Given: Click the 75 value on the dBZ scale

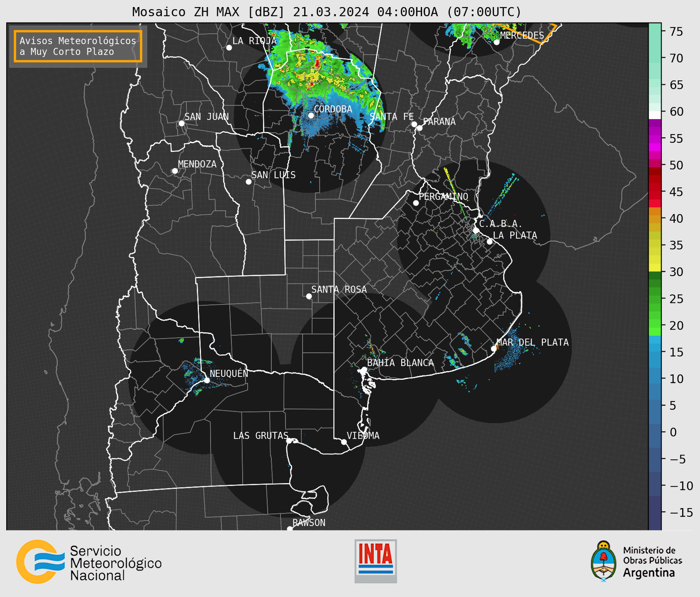Looking at the screenshot, I should coord(676,32).
